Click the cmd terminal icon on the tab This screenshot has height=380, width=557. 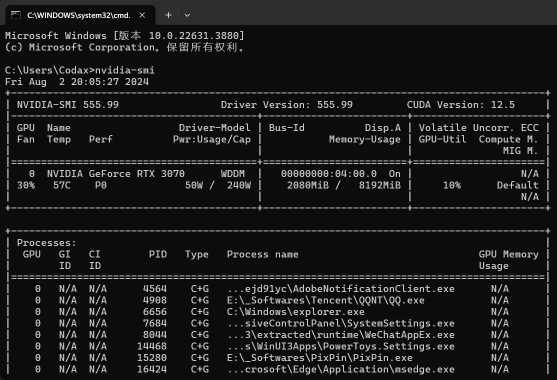[16, 15]
